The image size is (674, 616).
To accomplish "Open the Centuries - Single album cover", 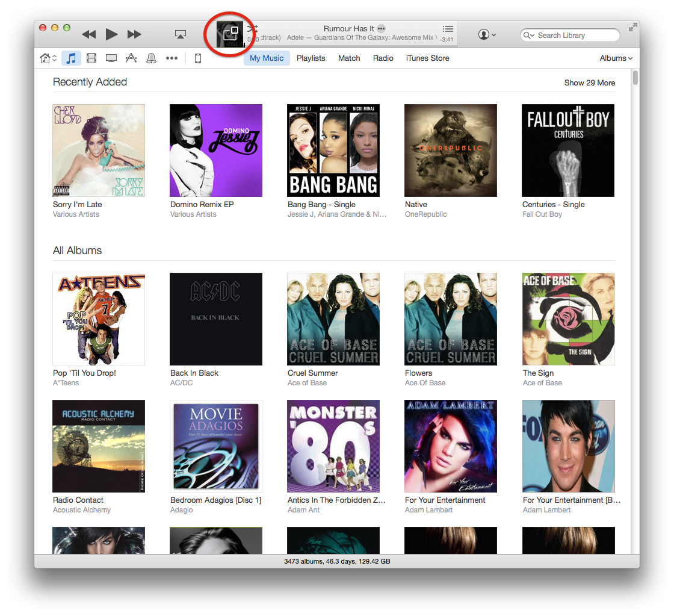I will click(568, 151).
